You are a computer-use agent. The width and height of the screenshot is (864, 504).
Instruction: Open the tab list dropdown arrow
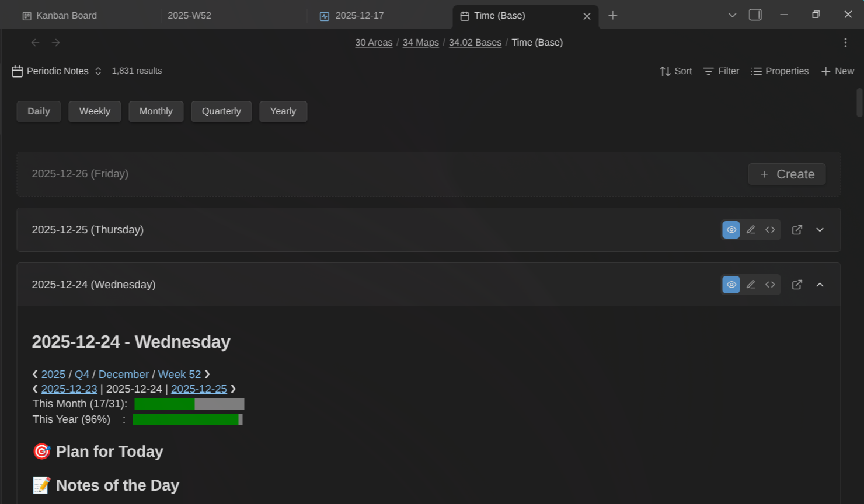tap(732, 15)
